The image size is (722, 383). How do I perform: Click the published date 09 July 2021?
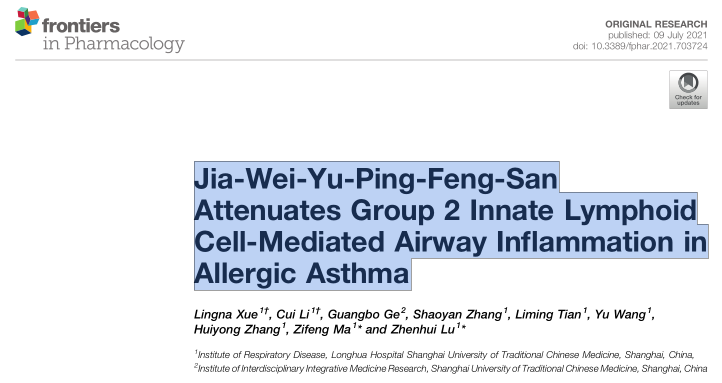(x=680, y=35)
